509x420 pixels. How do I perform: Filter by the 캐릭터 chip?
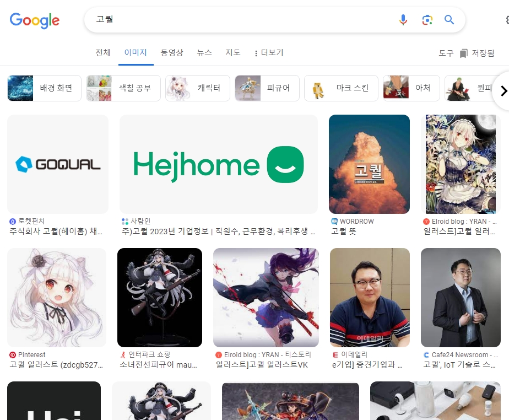198,88
